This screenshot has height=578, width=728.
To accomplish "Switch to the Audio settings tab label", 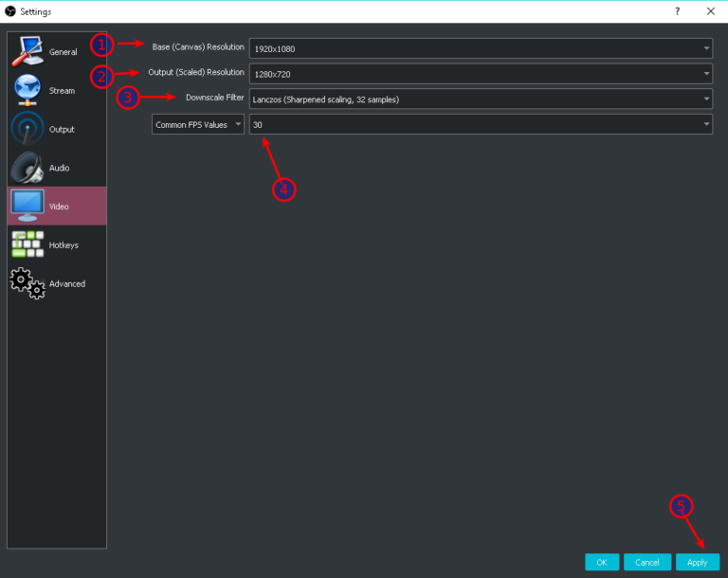I will coord(59,168).
